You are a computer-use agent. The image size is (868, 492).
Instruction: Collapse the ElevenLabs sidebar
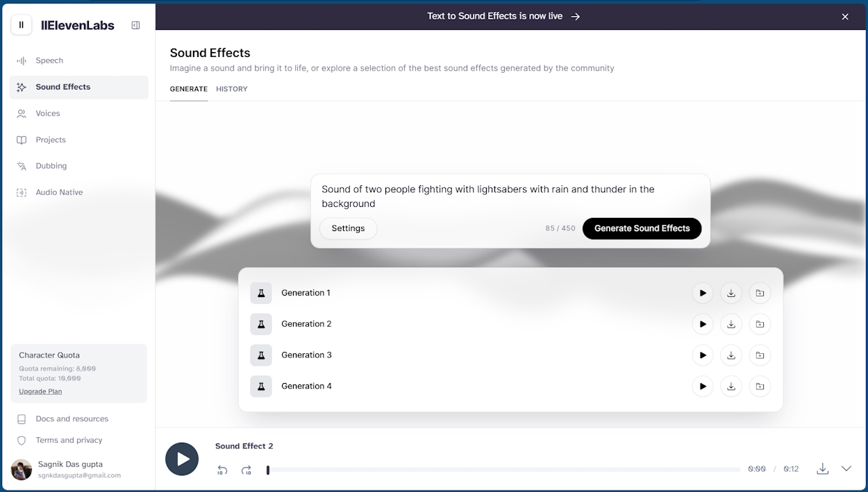point(135,25)
